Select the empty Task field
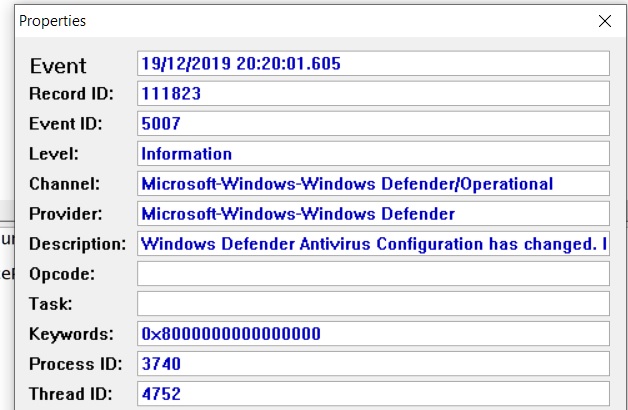 tap(373, 304)
